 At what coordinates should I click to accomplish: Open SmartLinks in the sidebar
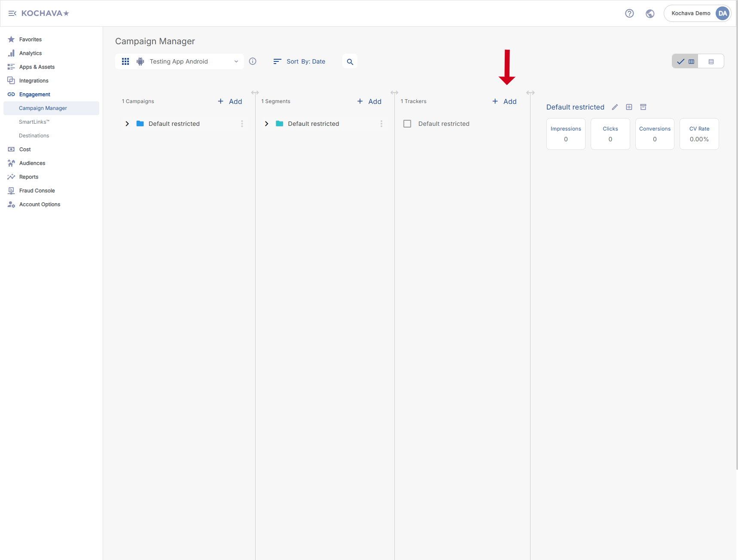coord(34,122)
